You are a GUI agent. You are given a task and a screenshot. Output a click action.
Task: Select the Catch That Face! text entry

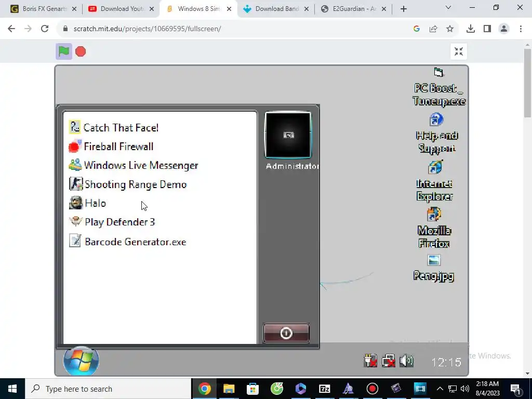121,128
